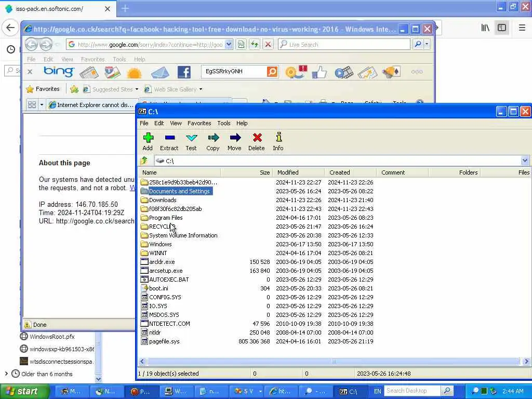Click the Search Desktop input field

[413, 391]
